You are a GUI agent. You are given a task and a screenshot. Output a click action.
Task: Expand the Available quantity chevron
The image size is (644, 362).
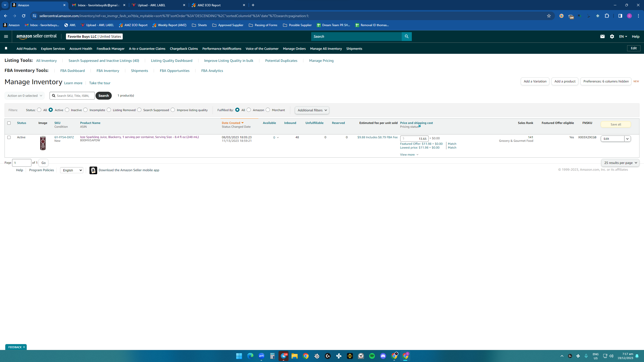pos(278,138)
